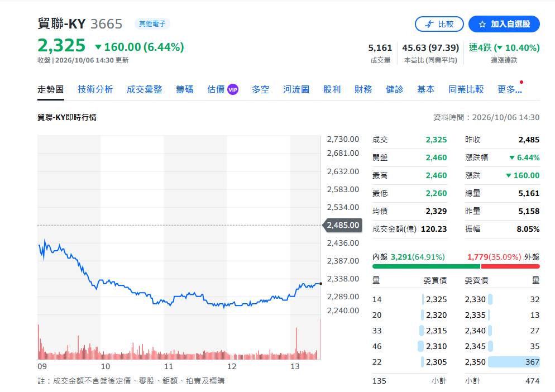This screenshot has width=555, height=392.
Task: Select the 走勢圖 tab
Action: click(x=51, y=89)
